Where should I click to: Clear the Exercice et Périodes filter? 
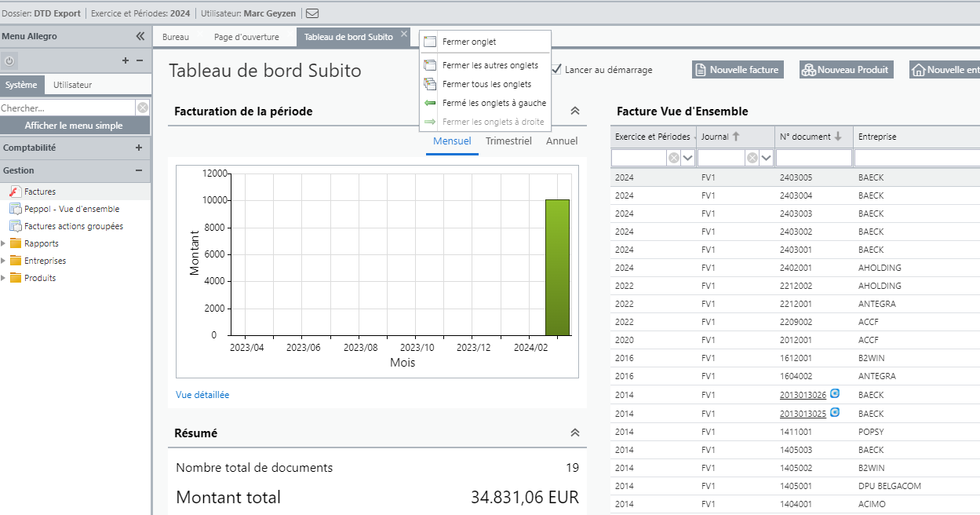pos(673,158)
